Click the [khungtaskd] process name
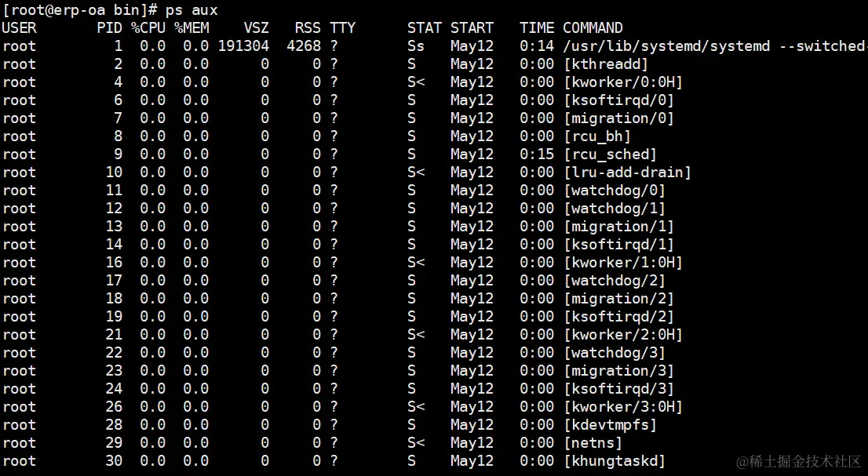The width and height of the screenshot is (868, 476). pos(614,461)
